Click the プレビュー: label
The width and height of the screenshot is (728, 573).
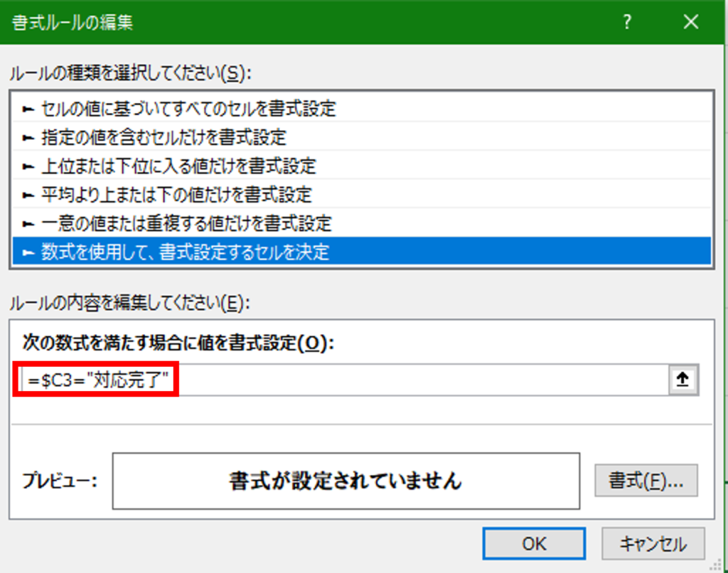click(60, 481)
